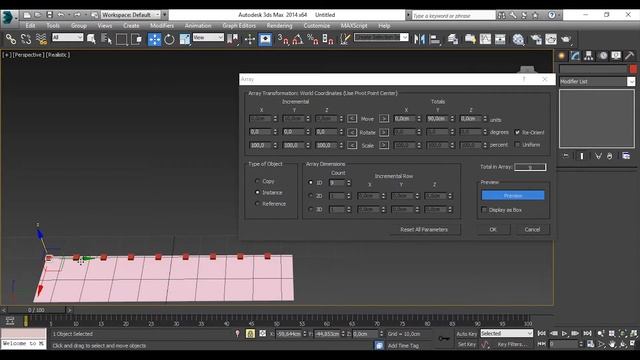This screenshot has width=640, height=360.
Task: Click the Bind to Space Warp icon
Action: (41, 39)
